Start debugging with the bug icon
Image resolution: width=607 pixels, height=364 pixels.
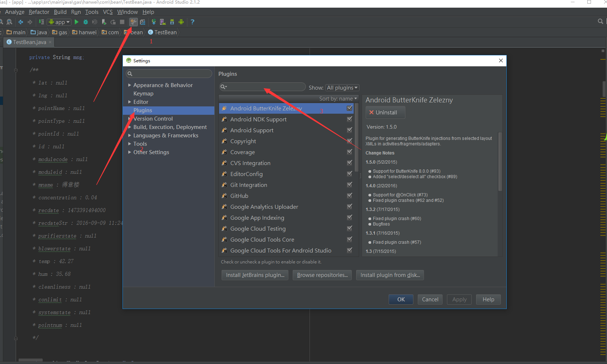pyautogui.click(x=86, y=22)
